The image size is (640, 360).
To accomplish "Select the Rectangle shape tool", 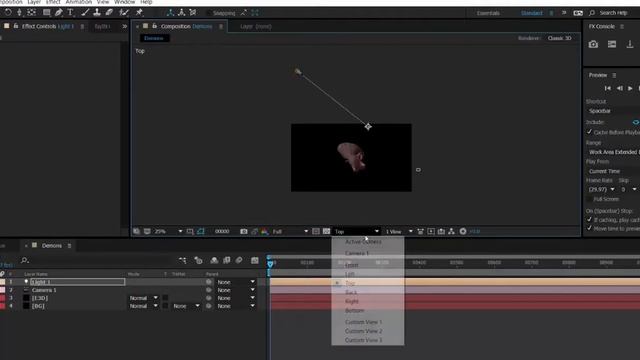I will click(x=47, y=12).
